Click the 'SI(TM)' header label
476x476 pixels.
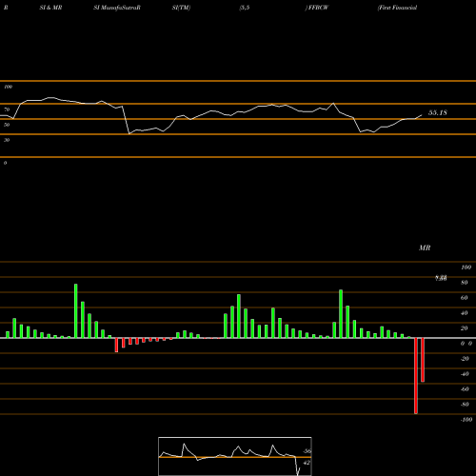click(x=181, y=8)
